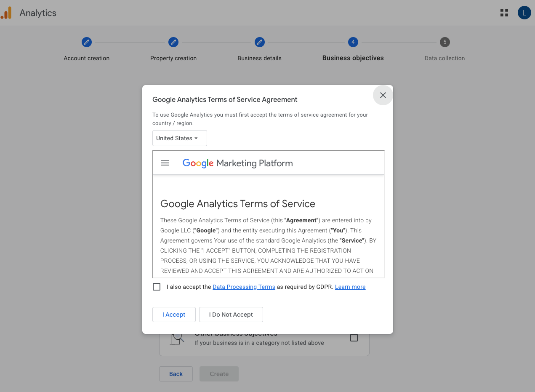Screen dimensions: 535x392
Task: Click the step 4 circle indicator
Action: [353, 42]
